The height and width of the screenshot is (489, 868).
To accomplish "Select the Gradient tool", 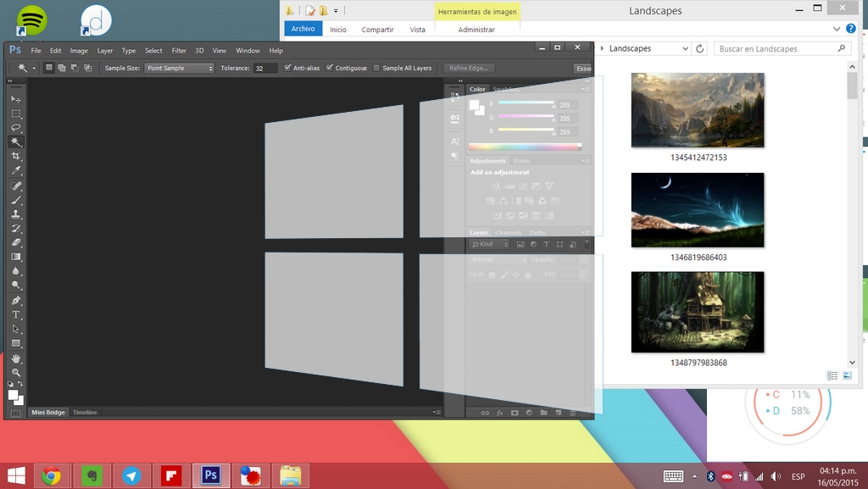I will pos(16,258).
